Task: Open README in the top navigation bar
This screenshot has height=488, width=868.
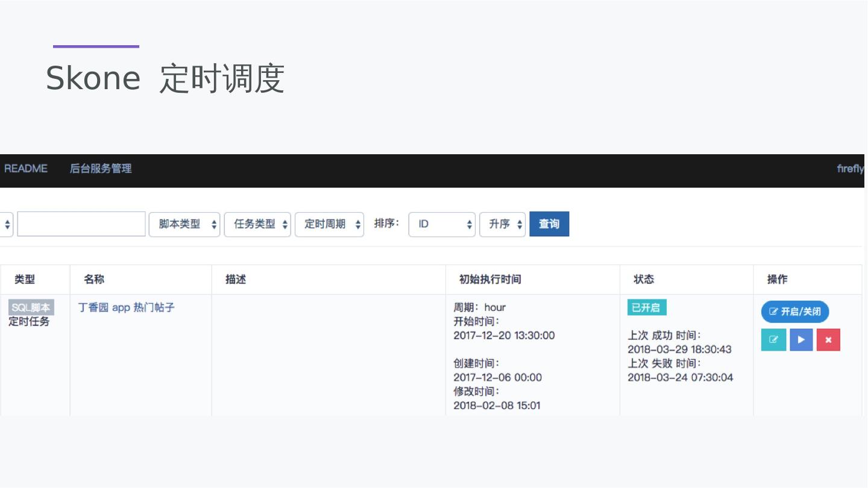Action: (x=26, y=169)
